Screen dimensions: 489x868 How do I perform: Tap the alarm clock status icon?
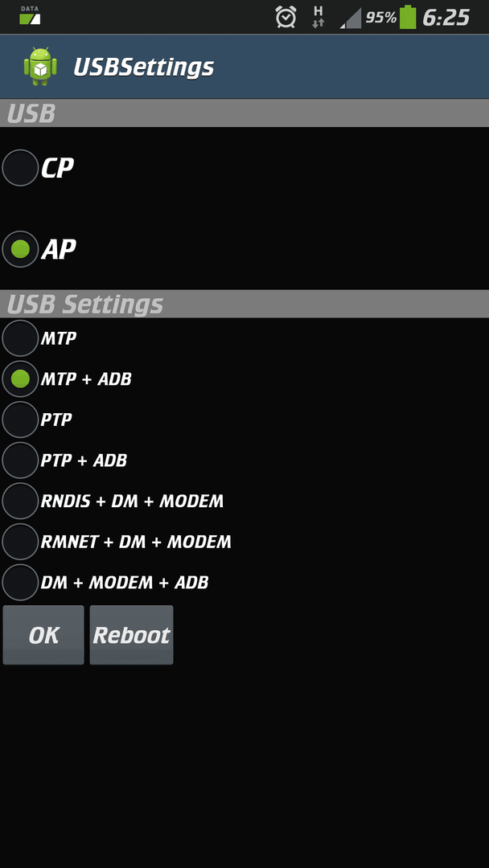click(x=286, y=17)
